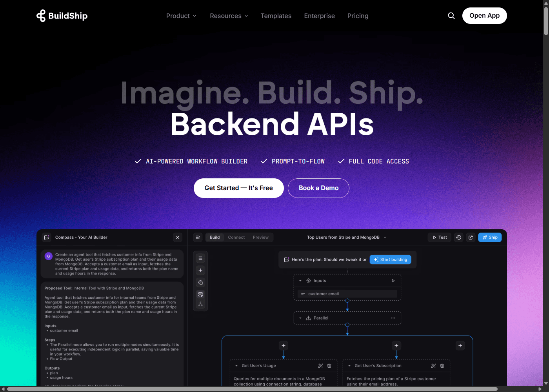Open the hamburger menu in canvas toolbar
Image resolution: width=549 pixels, height=392 pixels.
200,258
